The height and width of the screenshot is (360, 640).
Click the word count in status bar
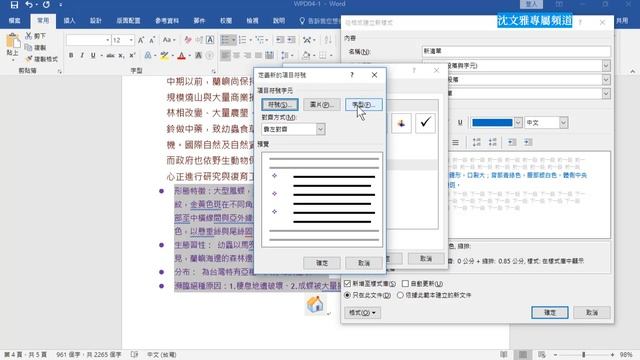click(89, 355)
